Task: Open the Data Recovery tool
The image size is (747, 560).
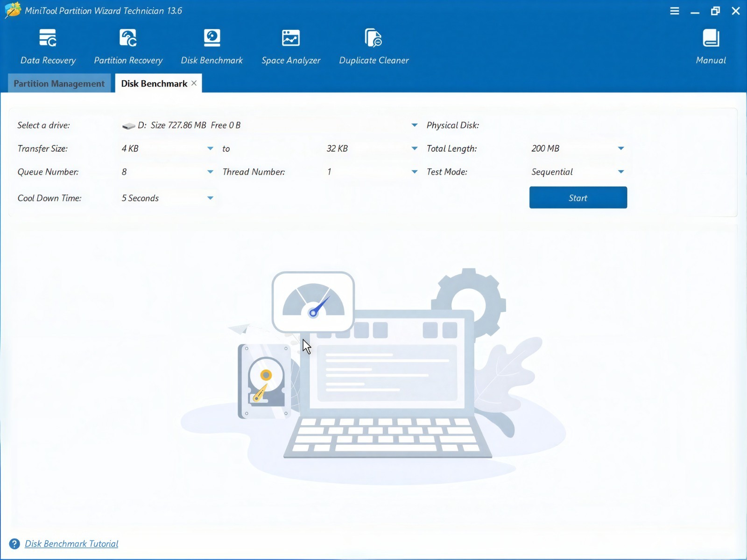Action: tap(48, 46)
